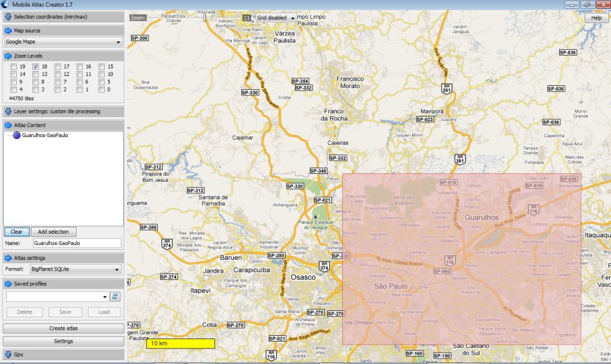This screenshot has height=364, width=611.
Task: Collapse the Zoom Levels panel
Action: click(x=64, y=55)
